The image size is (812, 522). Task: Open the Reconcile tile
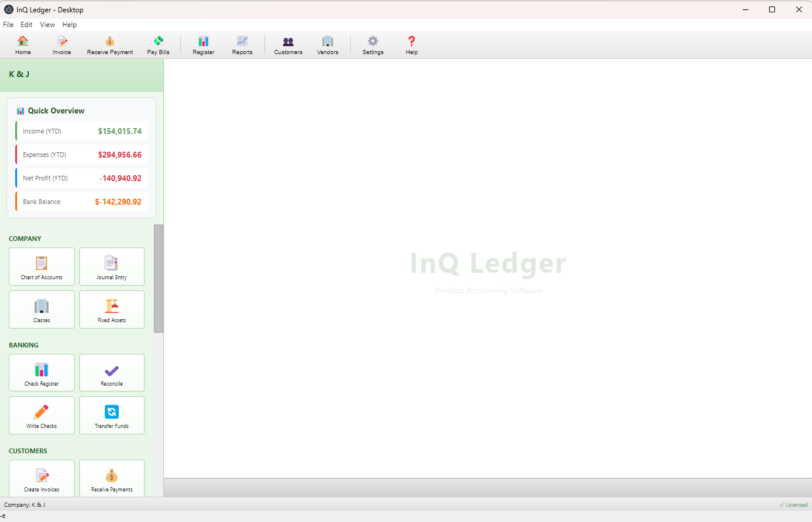point(112,373)
